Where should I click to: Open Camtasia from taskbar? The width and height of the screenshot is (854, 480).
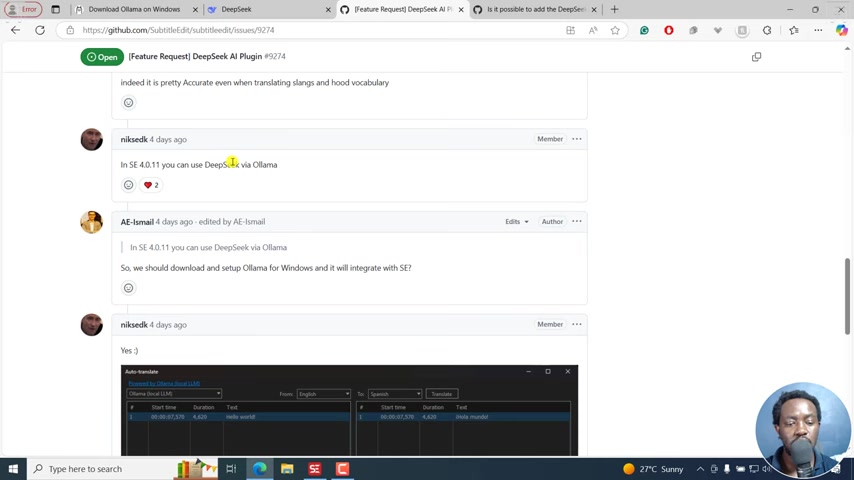(x=342, y=469)
